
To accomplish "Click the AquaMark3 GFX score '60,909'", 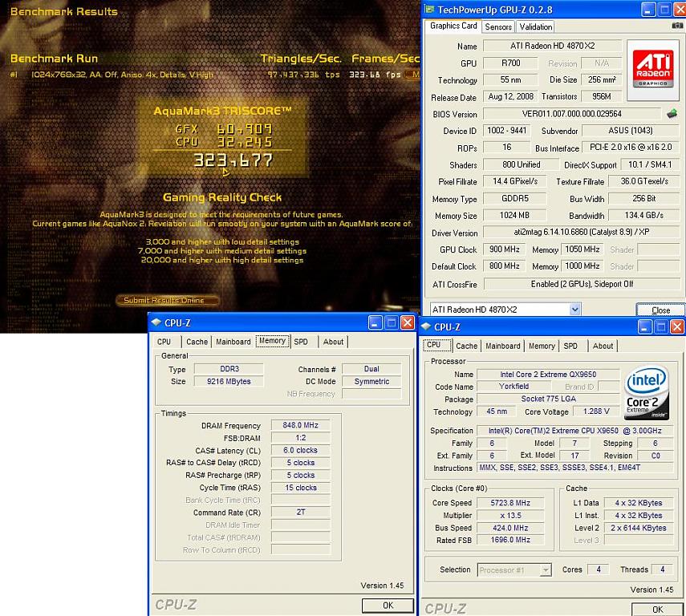I will click(x=244, y=129).
